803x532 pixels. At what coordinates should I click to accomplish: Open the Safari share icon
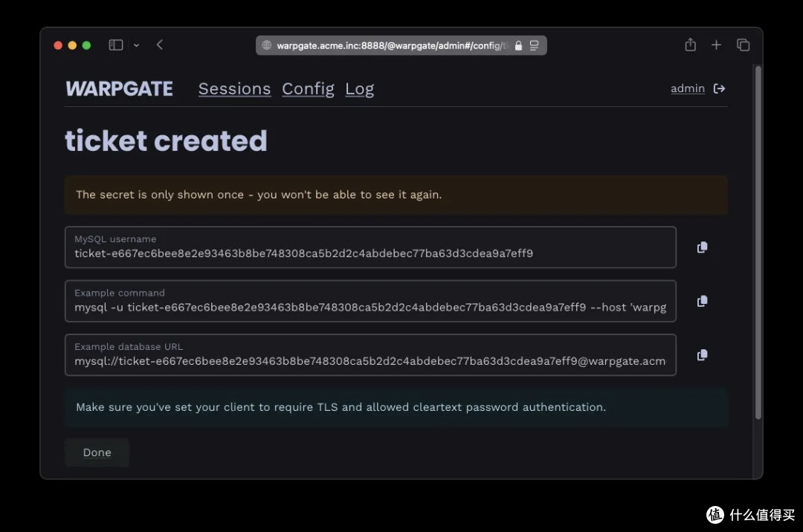pyautogui.click(x=690, y=45)
